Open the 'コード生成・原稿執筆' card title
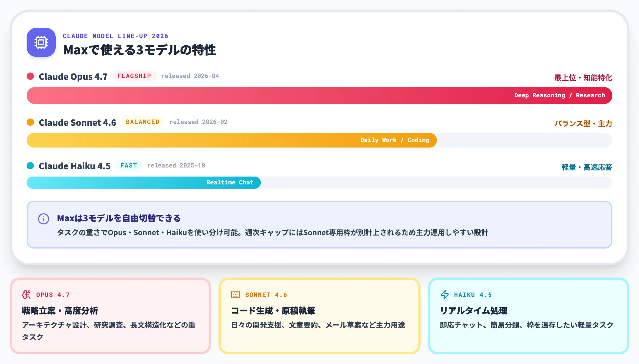The width and height of the screenshot is (639, 364). tap(273, 311)
